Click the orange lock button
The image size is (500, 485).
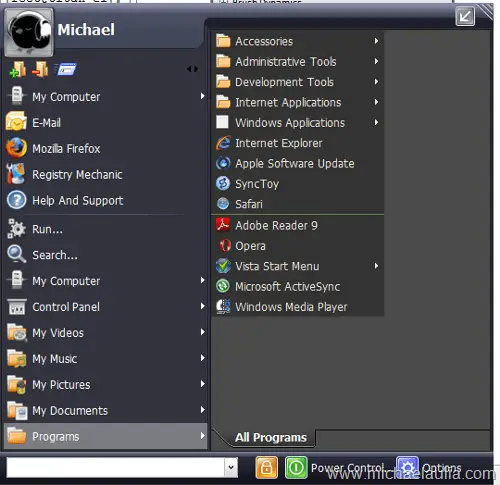coord(266,467)
